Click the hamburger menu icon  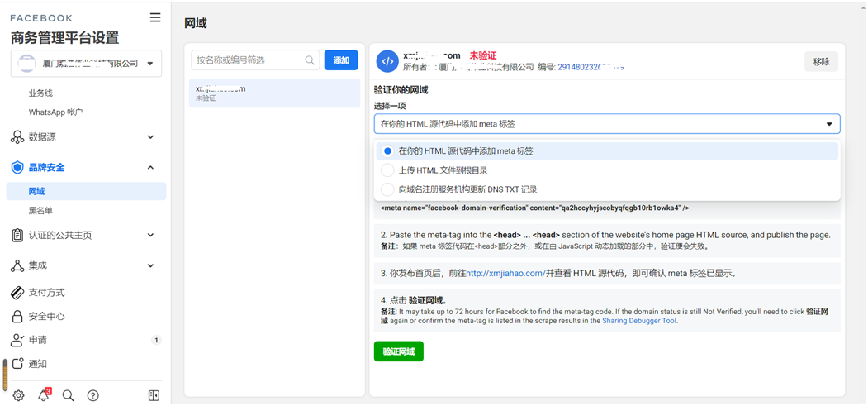tap(155, 17)
